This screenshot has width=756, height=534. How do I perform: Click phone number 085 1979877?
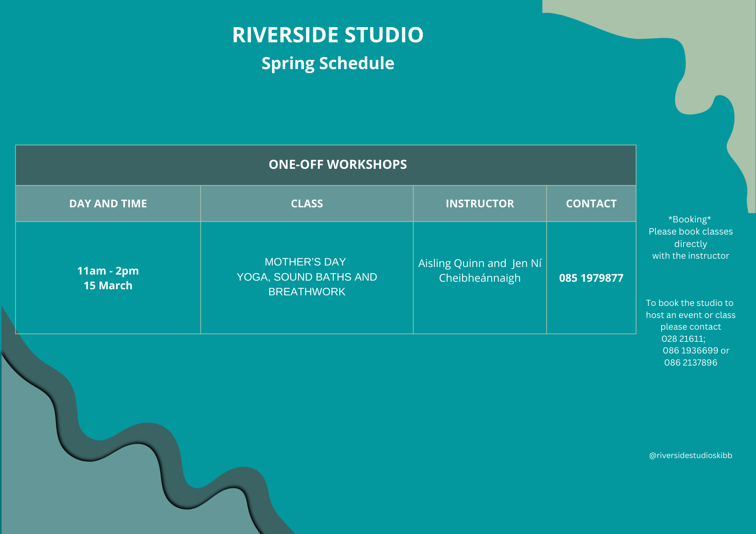(x=591, y=278)
